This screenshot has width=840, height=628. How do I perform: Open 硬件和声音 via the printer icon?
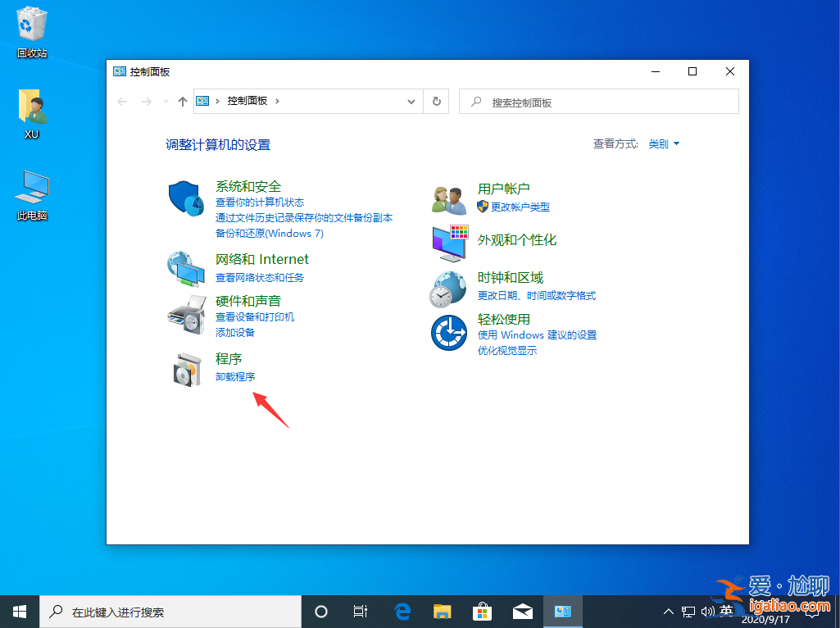click(185, 313)
